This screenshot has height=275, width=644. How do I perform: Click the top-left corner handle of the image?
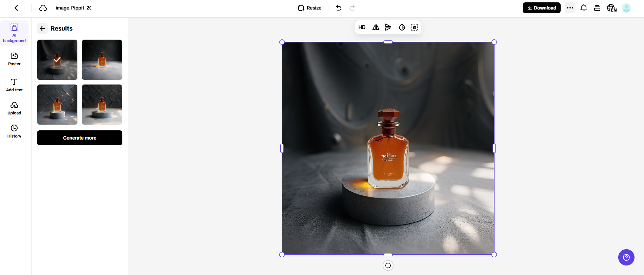point(282,42)
